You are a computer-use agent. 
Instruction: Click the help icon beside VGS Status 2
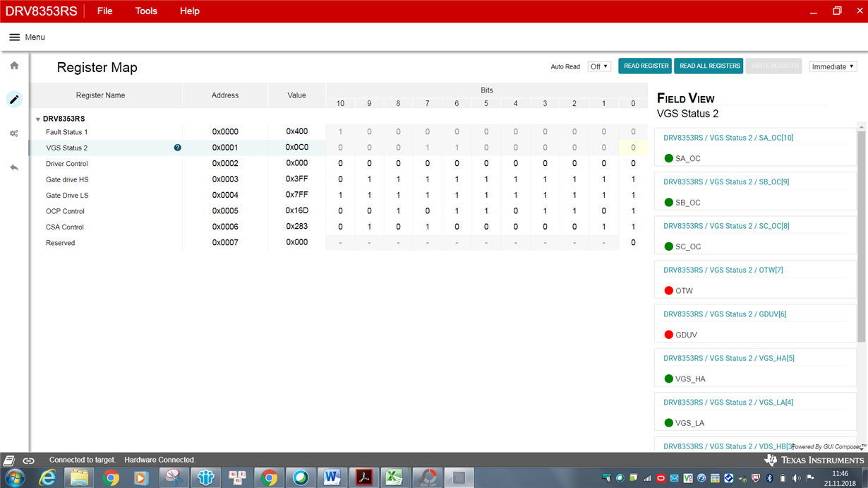coord(178,148)
